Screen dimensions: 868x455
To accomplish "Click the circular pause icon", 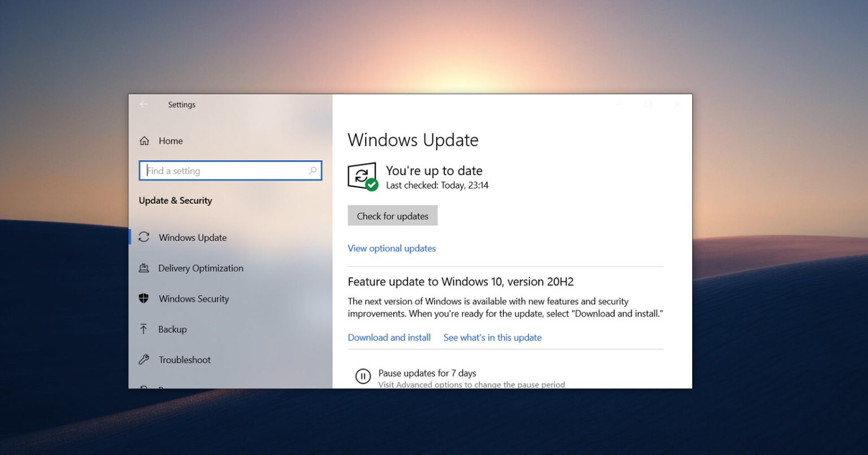I will point(362,376).
